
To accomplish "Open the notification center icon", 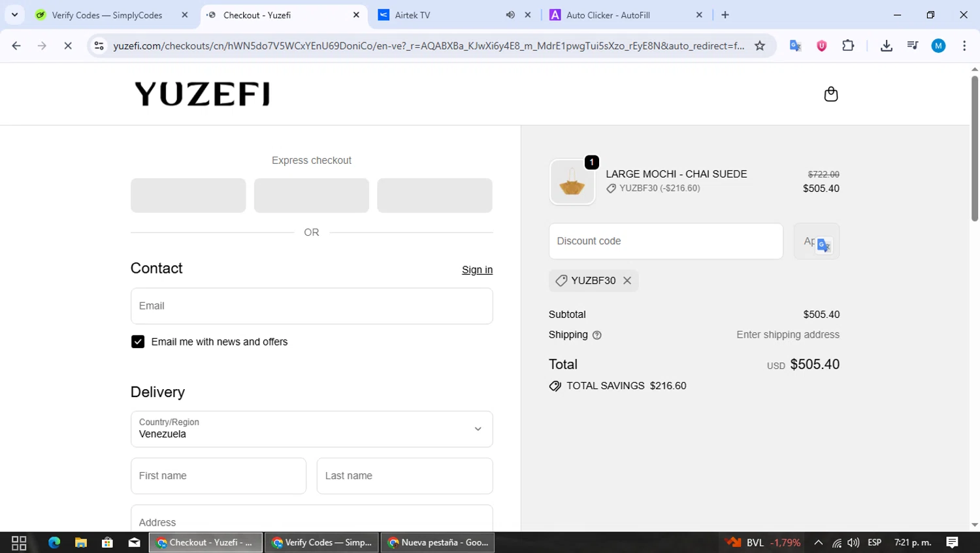I will [952, 543].
